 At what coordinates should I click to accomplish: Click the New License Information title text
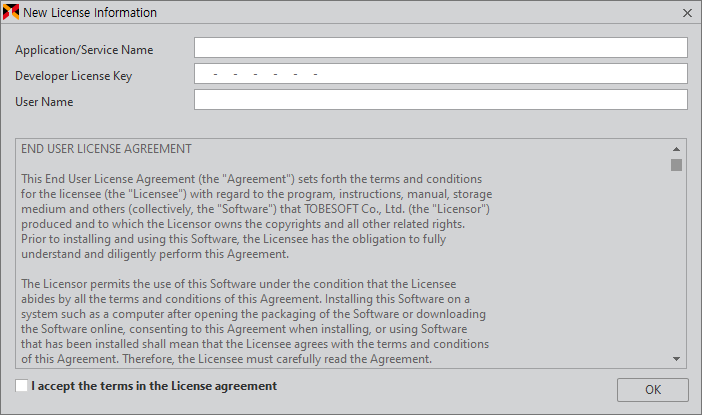point(90,13)
